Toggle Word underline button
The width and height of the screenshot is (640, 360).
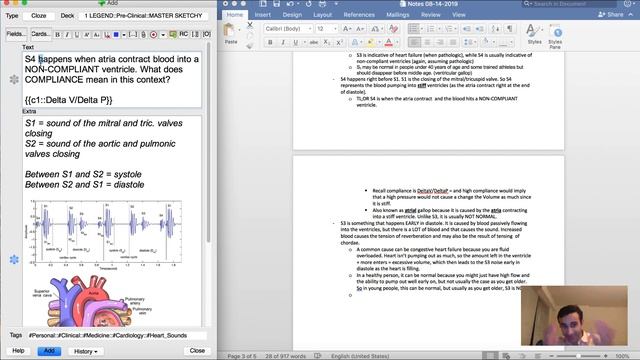(296, 42)
